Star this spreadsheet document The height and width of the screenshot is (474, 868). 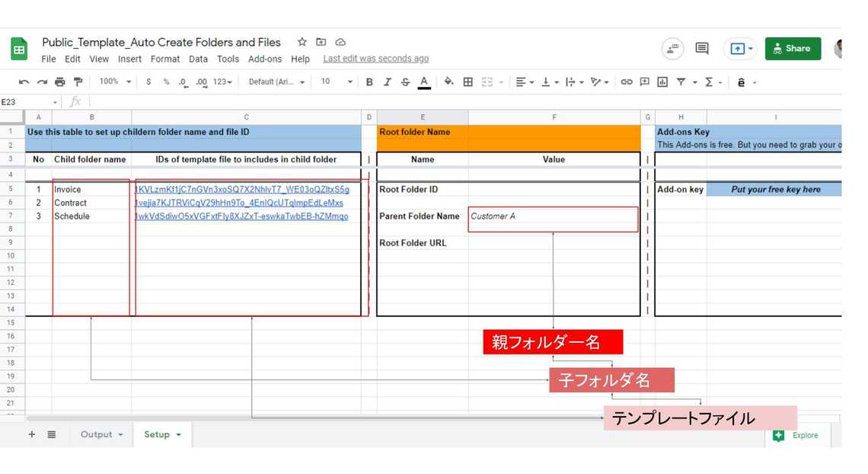[302, 43]
